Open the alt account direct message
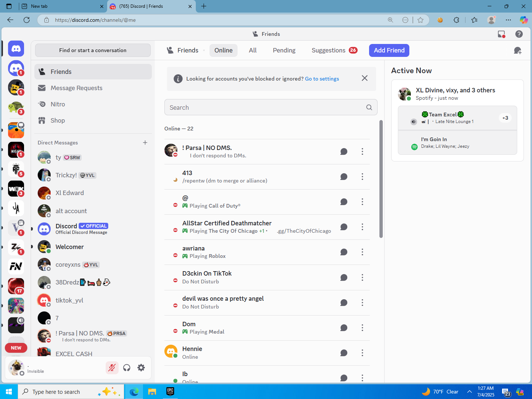The height and width of the screenshot is (399, 532). pyautogui.click(x=93, y=211)
